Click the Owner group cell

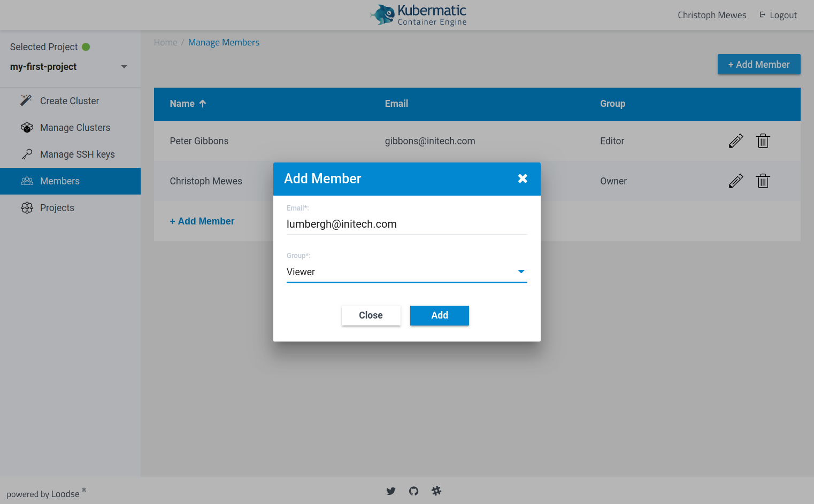point(613,181)
